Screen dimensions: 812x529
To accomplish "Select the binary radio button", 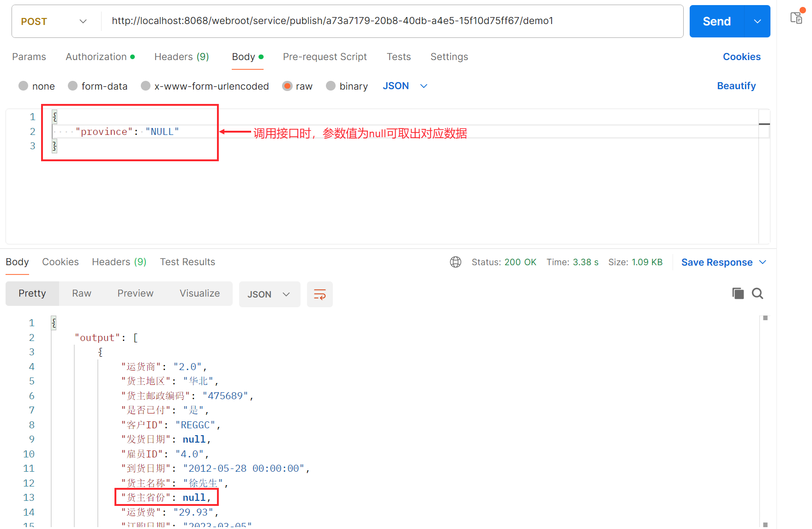I will tap(331, 86).
